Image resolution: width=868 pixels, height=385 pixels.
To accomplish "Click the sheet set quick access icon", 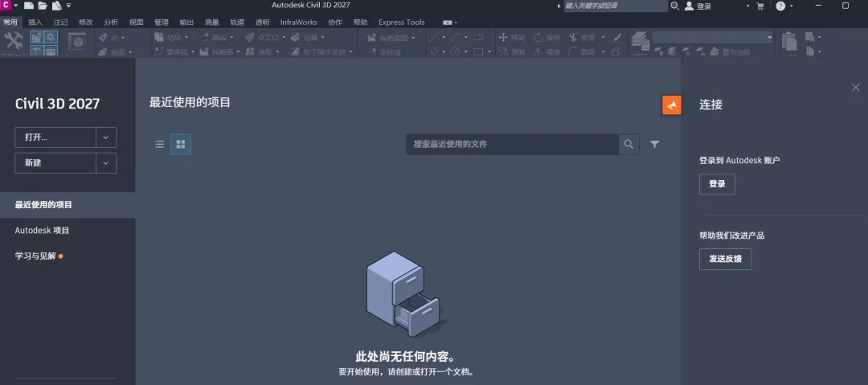I will point(56,6).
